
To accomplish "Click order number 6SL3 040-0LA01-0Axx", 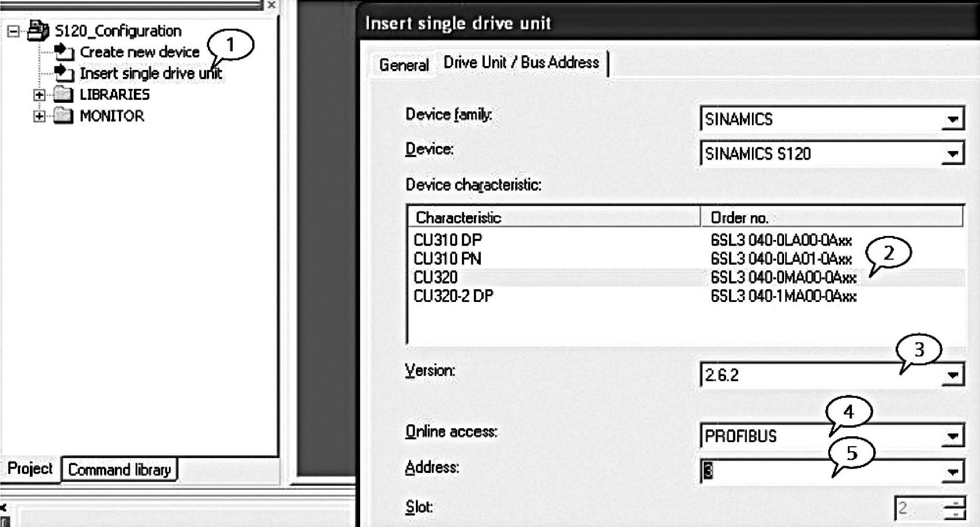I will [x=781, y=259].
